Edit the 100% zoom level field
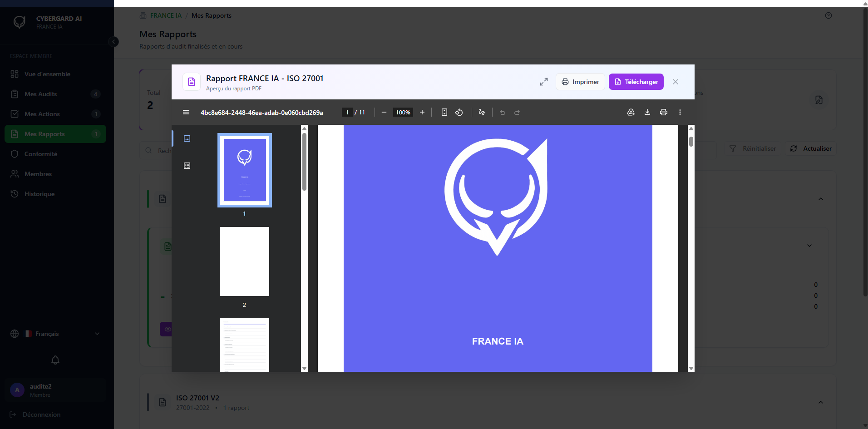Image resolution: width=868 pixels, height=429 pixels. click(403, 112)
